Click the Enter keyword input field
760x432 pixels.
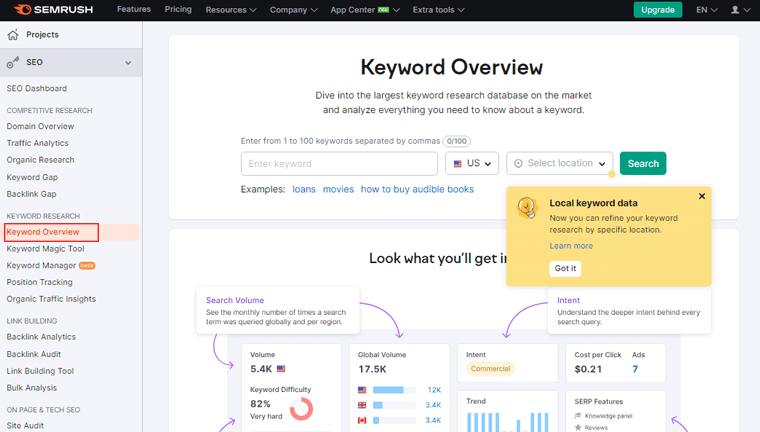click(x=339, y=164)
